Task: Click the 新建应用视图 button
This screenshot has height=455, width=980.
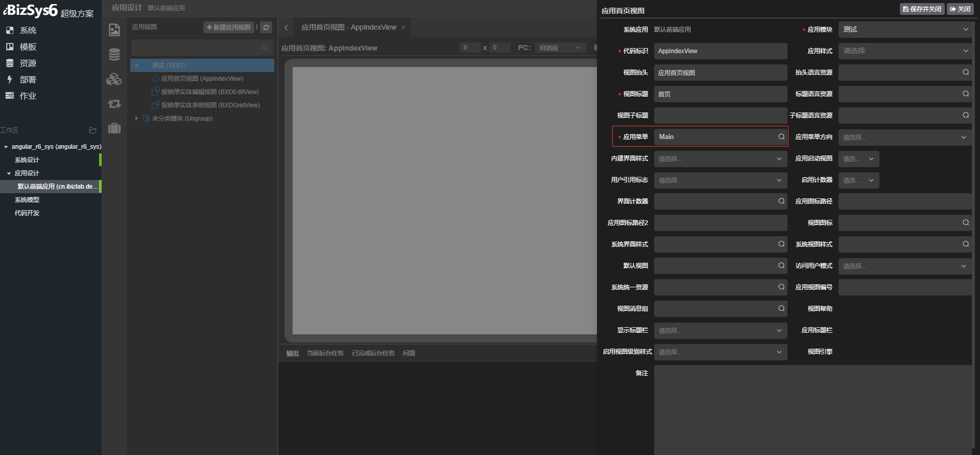Action: [229, 27]
